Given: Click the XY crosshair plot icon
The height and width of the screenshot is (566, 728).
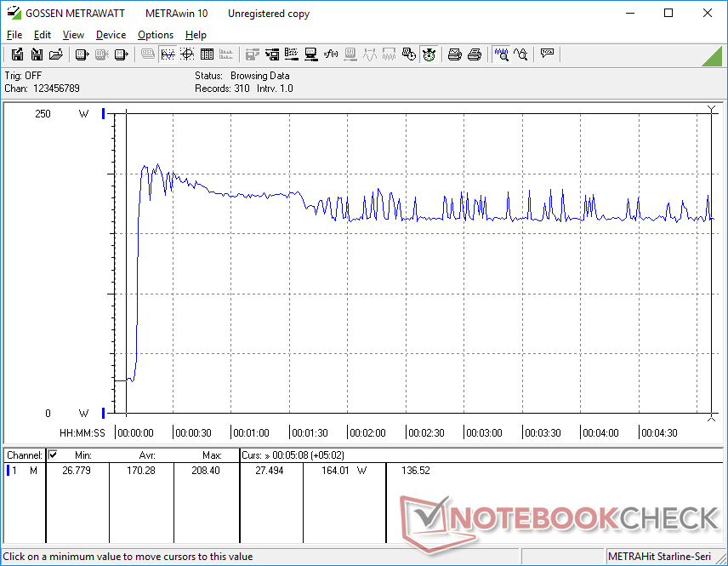Looking at the screenshot, I should click(x=187, y=54).
